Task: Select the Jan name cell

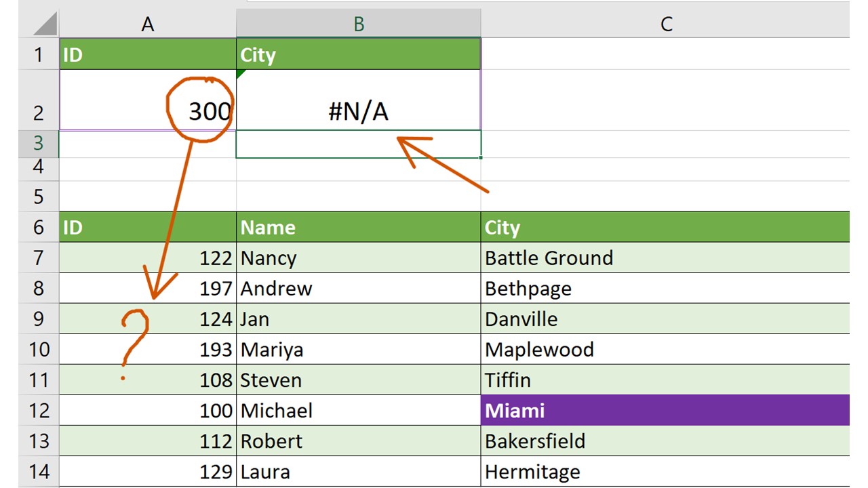Action: click(359, 319)
